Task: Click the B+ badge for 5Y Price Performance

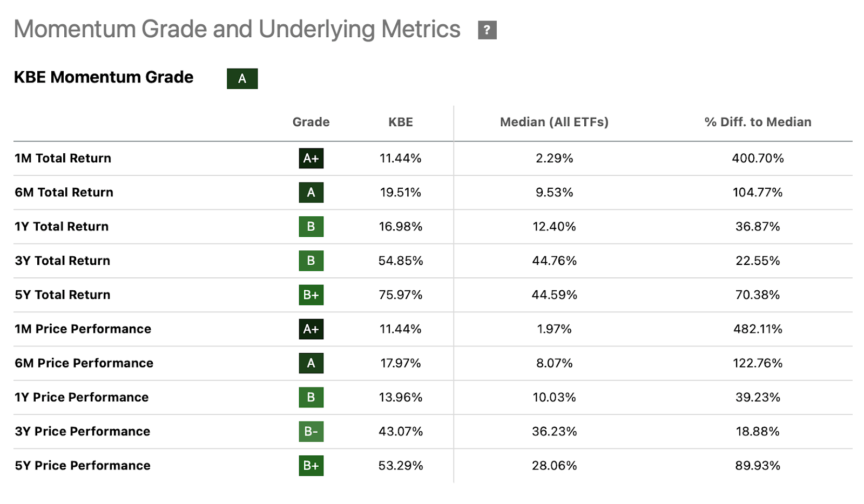Action: (311, 466)
